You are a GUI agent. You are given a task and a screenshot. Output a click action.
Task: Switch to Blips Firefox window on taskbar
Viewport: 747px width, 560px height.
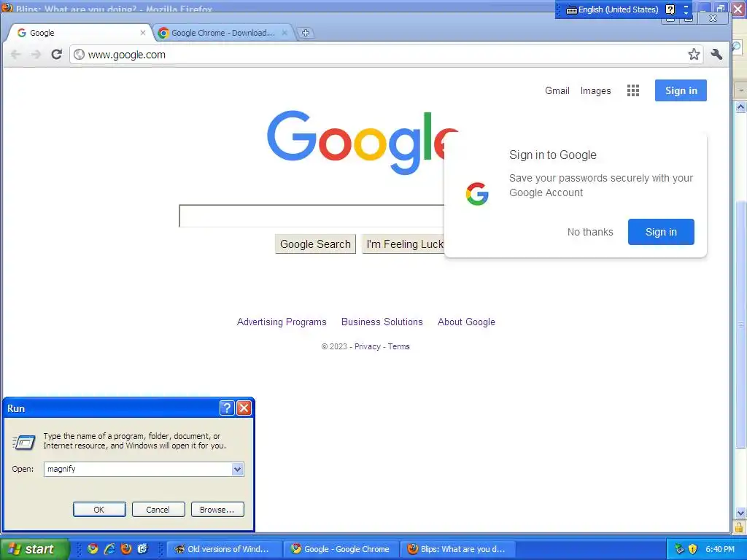click(x=458, y=549)
